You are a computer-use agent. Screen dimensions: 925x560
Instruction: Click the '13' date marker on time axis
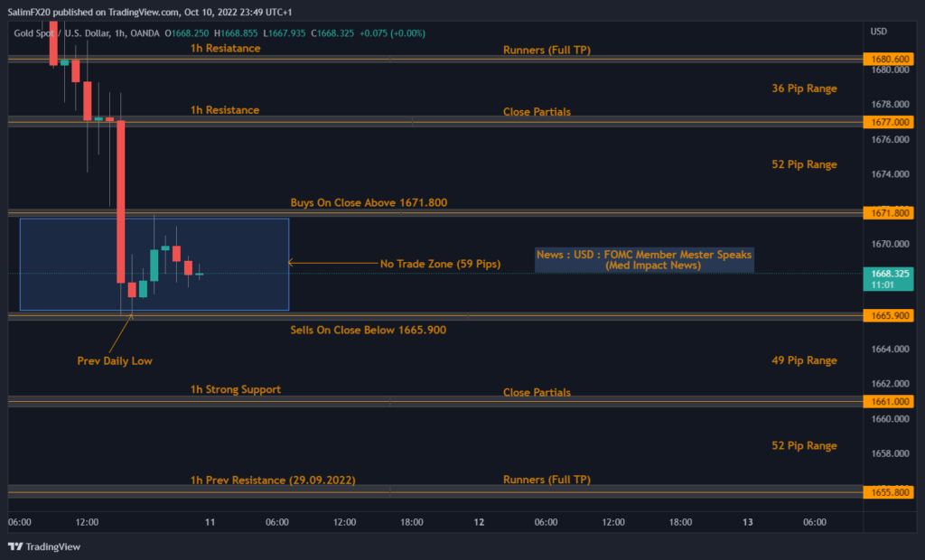(x=747, y=522)
